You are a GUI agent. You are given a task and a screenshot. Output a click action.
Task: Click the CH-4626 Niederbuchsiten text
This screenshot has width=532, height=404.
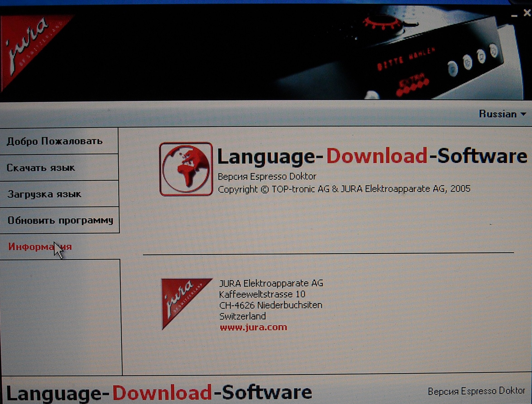271,305
